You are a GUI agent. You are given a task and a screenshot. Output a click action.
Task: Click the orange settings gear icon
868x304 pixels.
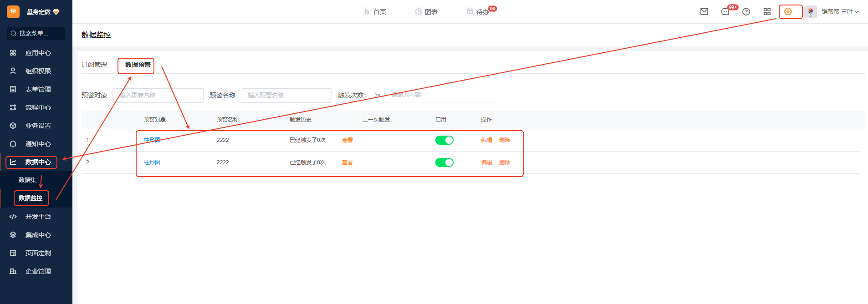(x=788, y=12)
